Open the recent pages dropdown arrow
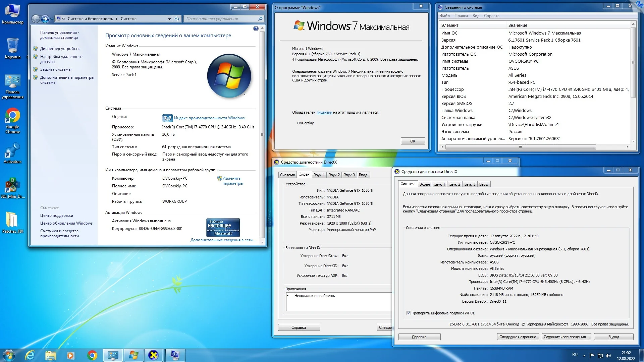This screenshot has height=362, width=644. [52, 19]
